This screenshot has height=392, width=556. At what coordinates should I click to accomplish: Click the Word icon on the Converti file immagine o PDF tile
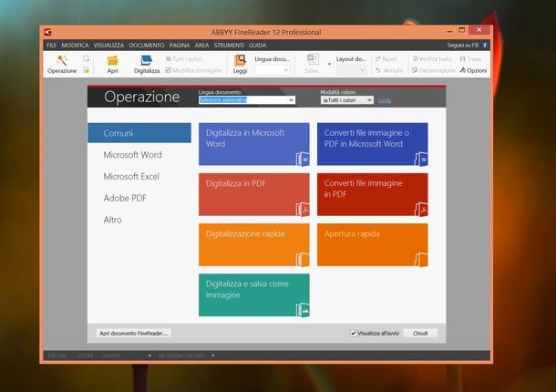click(421, 159)
